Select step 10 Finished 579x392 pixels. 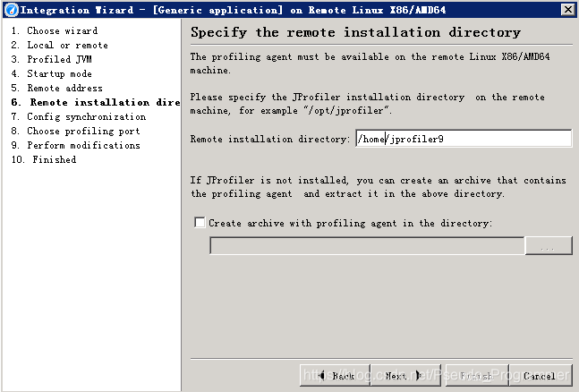click(44, 159)
